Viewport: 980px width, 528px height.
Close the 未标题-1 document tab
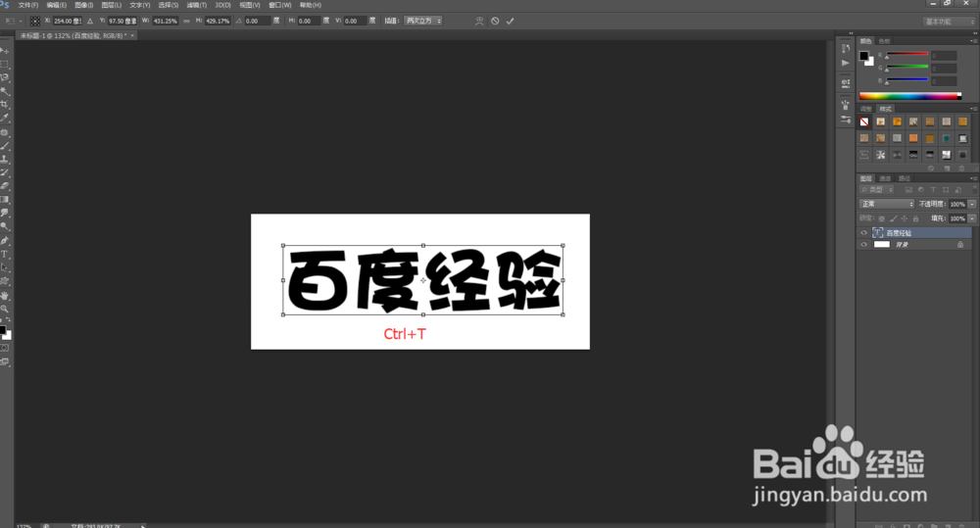(x=132, y=35)
